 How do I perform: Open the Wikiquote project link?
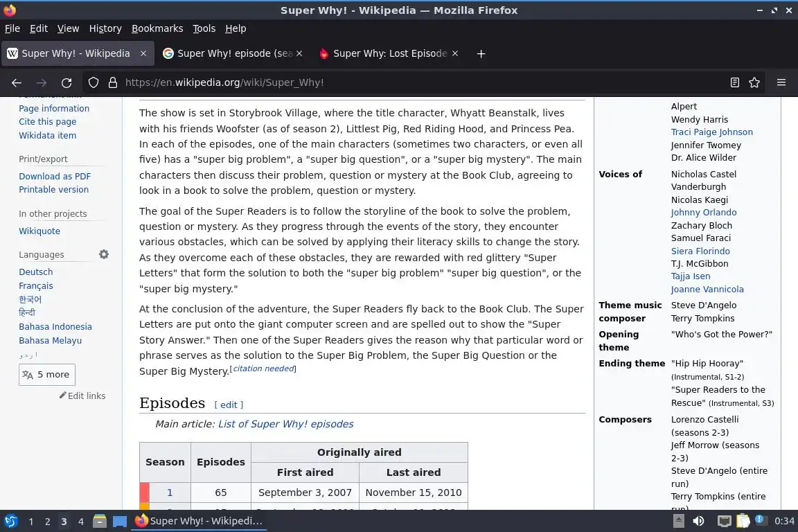point(39,231)
